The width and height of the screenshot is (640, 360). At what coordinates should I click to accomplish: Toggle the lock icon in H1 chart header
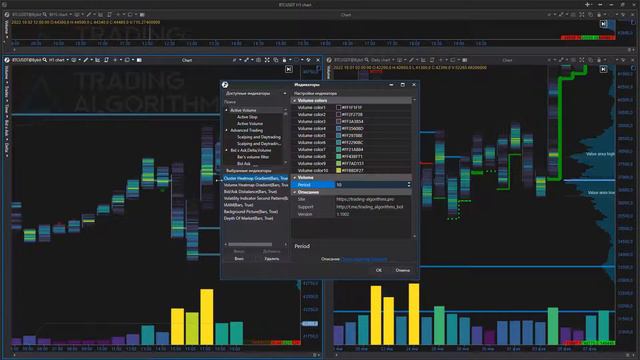284,60
